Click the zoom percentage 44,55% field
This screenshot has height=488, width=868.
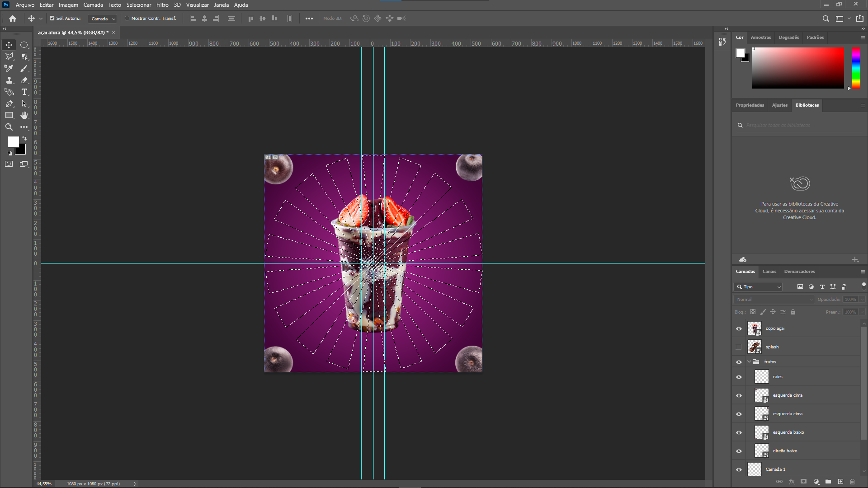pos(44,483)
